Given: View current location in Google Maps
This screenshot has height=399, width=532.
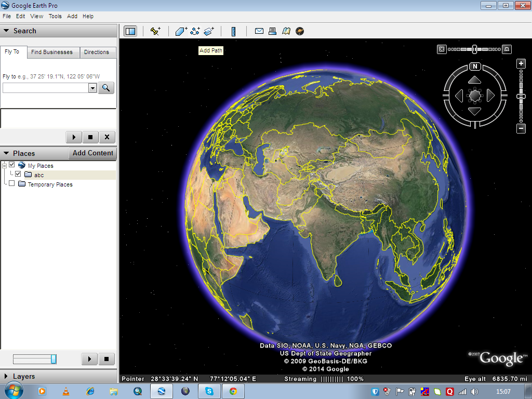Looking at the screenshot, I should click(286, 31).
